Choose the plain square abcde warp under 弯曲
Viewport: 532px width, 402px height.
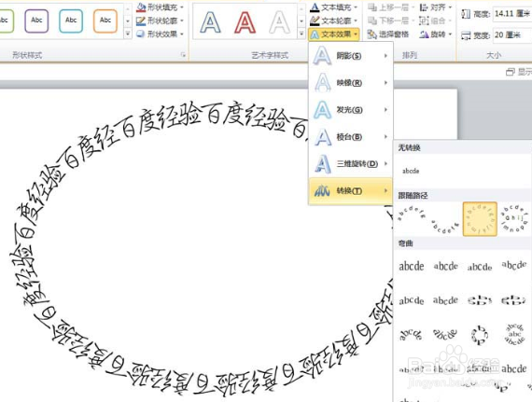pos(412,267)
